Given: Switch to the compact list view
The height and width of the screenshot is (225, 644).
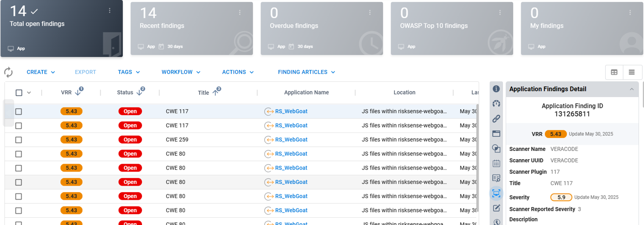Looking at the screenshot, I should click(632, 72).
